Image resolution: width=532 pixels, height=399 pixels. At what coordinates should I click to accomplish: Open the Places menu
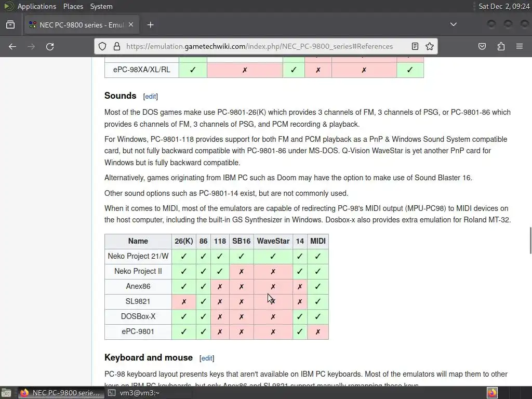[x=73, y=6]
